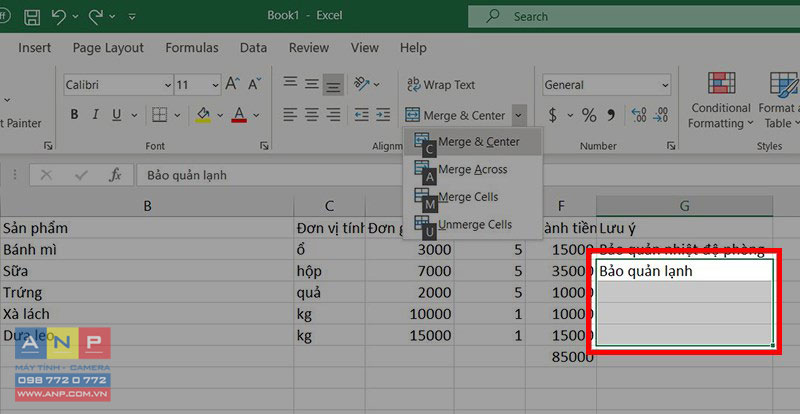Screen dimensions: 800x414
Task: Toggle Italic formatting
Action: pos(95,115)
